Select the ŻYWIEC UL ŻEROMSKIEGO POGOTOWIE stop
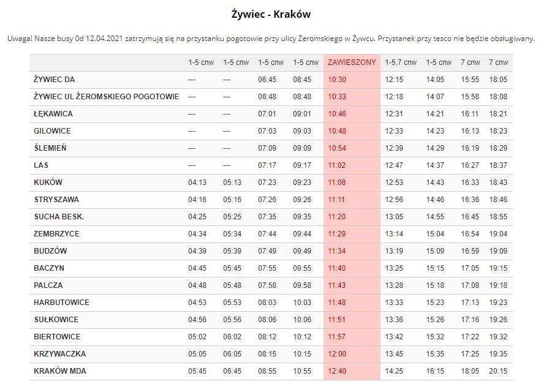 (x=107, y=97)
